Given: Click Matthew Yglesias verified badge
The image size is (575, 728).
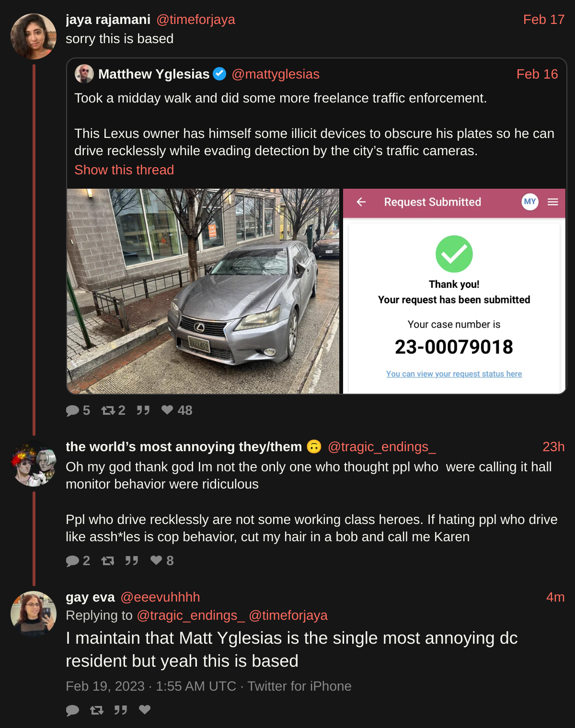Looking at the screenshot, I should click(x=219, y=74).
